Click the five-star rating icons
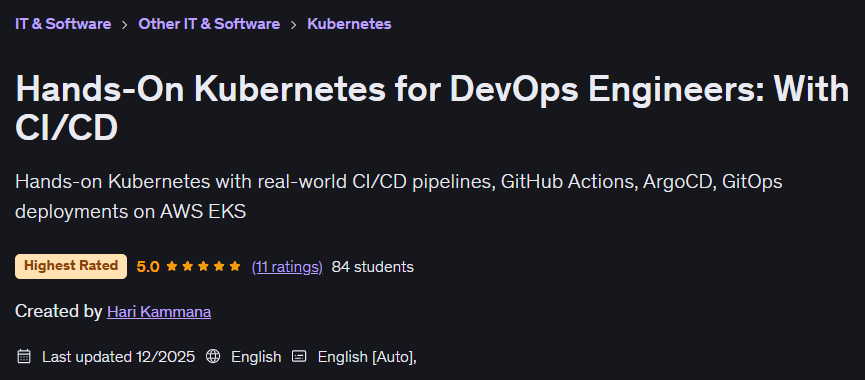The width and height of the screenshot is (865, 380). coord(204,267)
